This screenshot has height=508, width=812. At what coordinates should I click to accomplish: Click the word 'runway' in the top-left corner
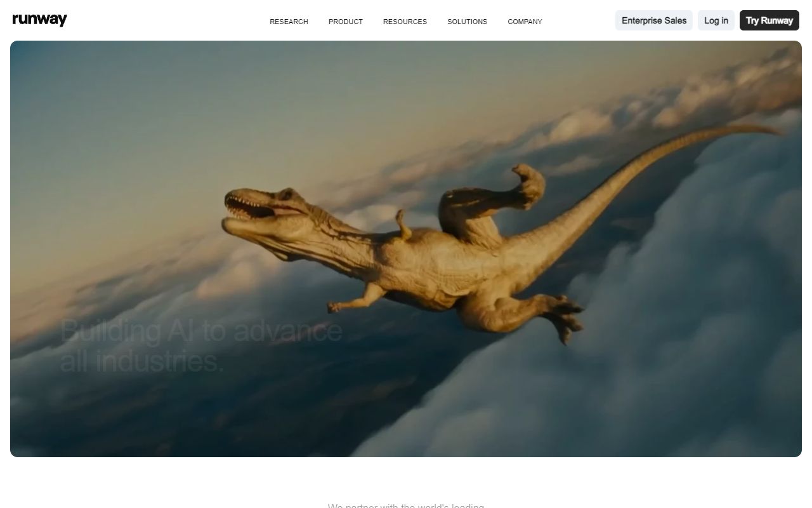39,20
